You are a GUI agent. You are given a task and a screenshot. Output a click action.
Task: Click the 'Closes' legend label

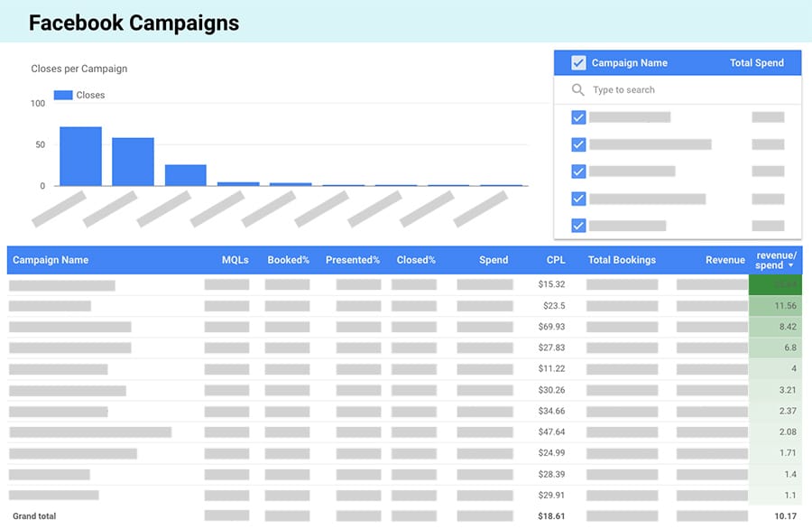tap(90, 95)
